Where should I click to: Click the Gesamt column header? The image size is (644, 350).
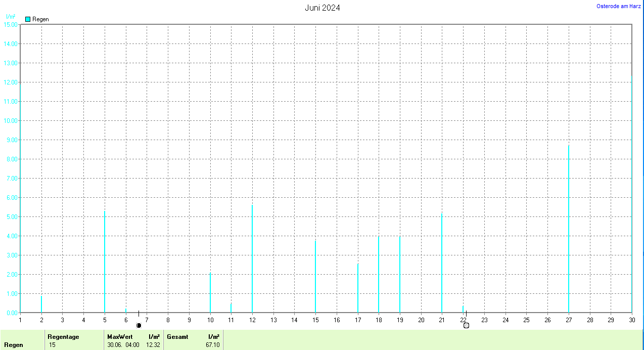177,336
